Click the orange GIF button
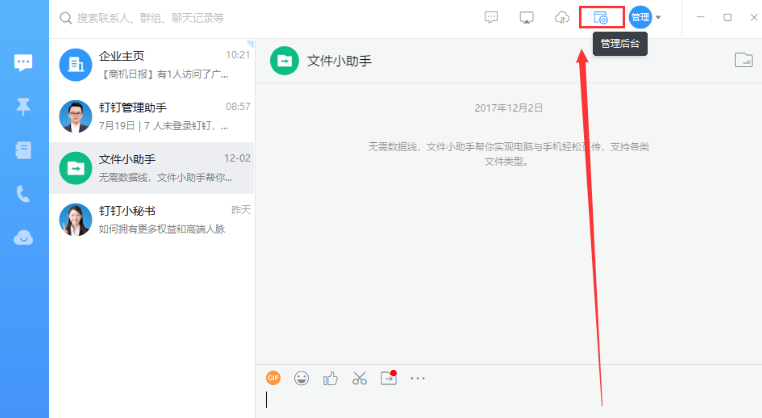This screenshot has height=418, width=762. pyautogui.click(x=273, y=378)
